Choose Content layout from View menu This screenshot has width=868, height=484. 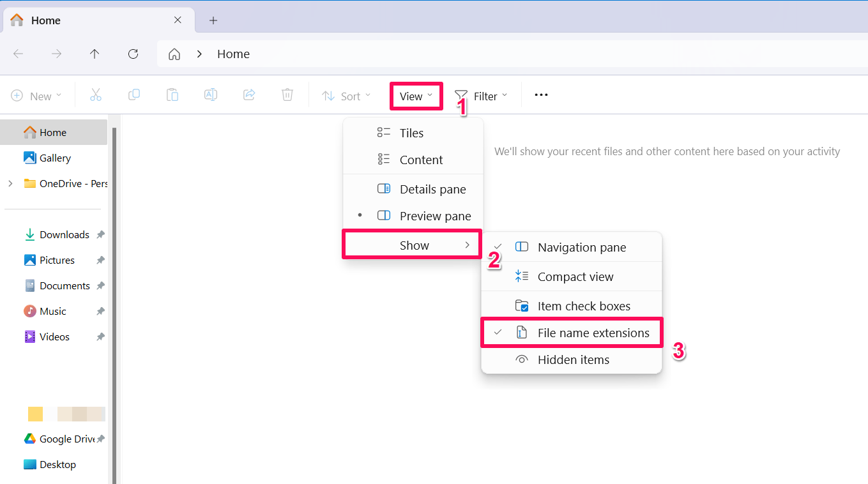point(413,160)
